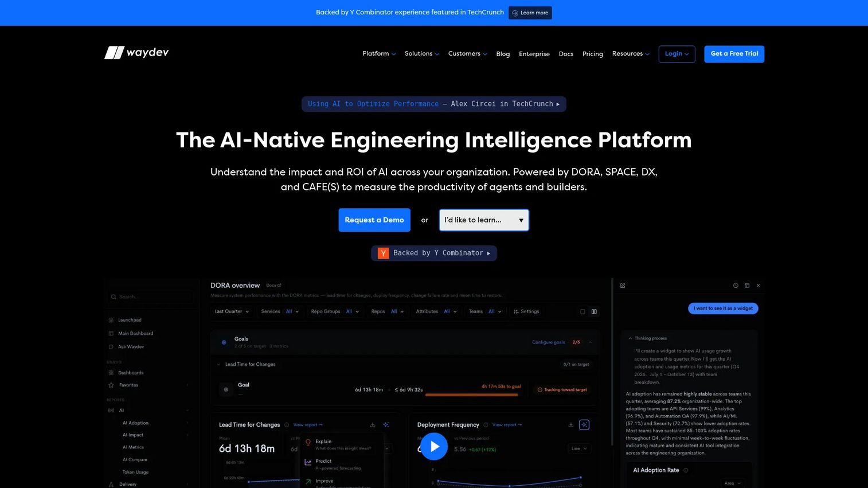The height and width of the screenshot is (488, 868).
Task: Open the Enterprise nav item
Action: [534, 54]
